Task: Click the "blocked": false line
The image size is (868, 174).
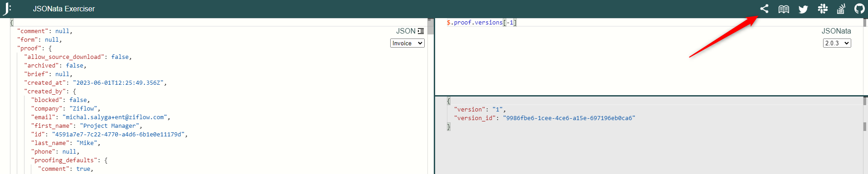Action: coord(60,100)
